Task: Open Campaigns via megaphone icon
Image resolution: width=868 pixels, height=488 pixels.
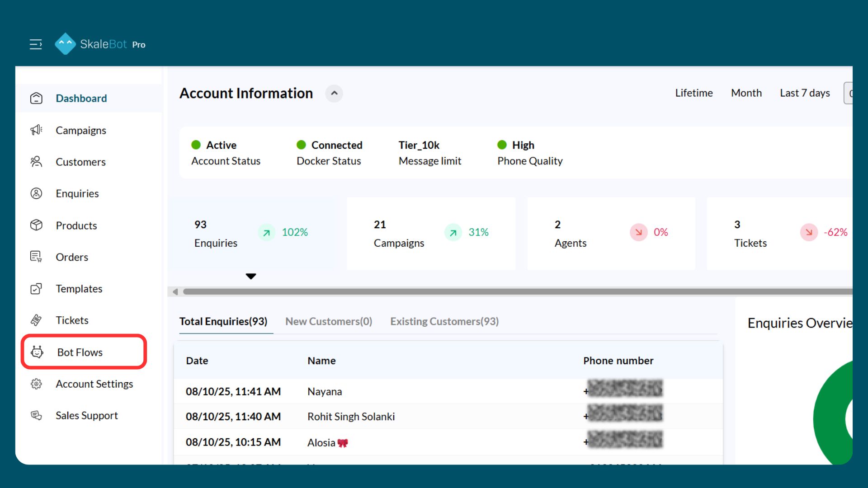Action: coord(36,130)
